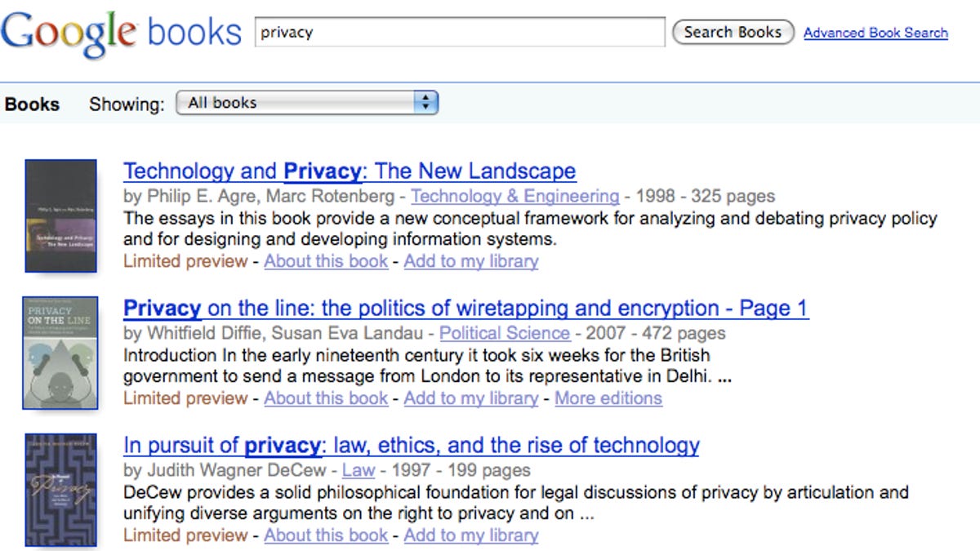
Task: Open Technology and Privacy book cover thumbnail
Action: coord(61,216)
